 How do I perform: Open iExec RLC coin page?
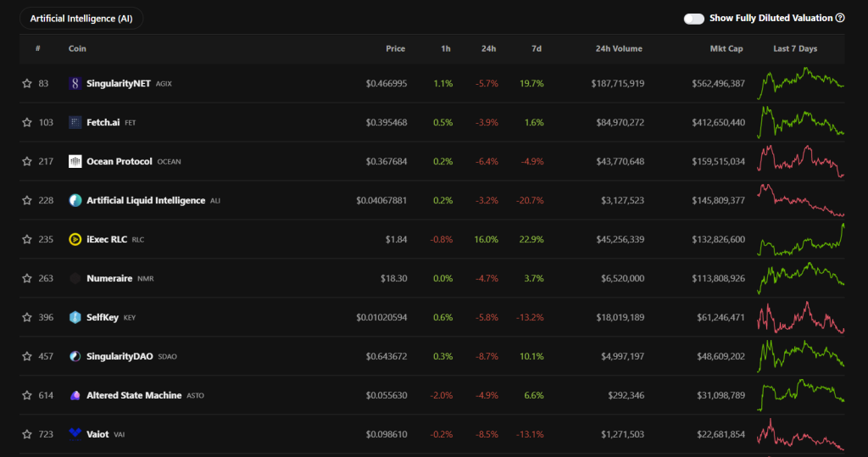coord(107,239)
